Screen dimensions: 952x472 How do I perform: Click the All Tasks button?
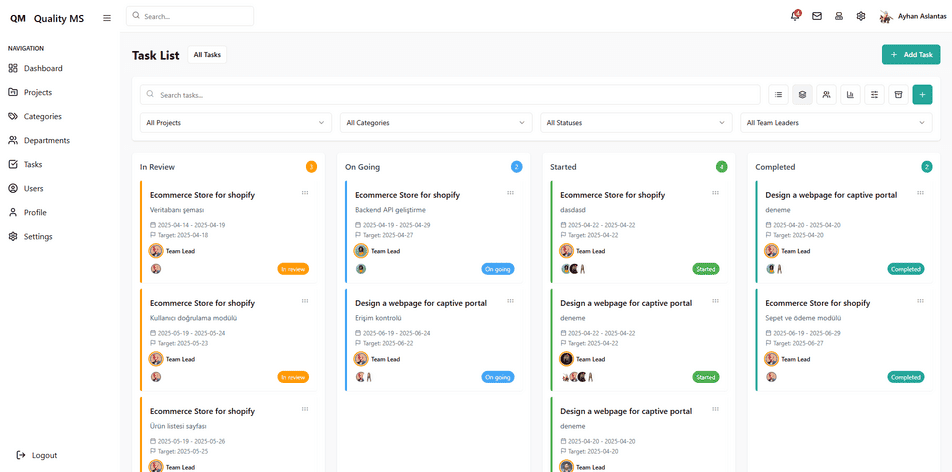(207, 55)
